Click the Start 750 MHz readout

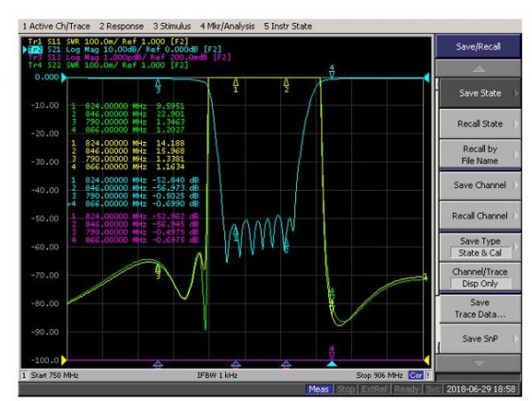55,375
